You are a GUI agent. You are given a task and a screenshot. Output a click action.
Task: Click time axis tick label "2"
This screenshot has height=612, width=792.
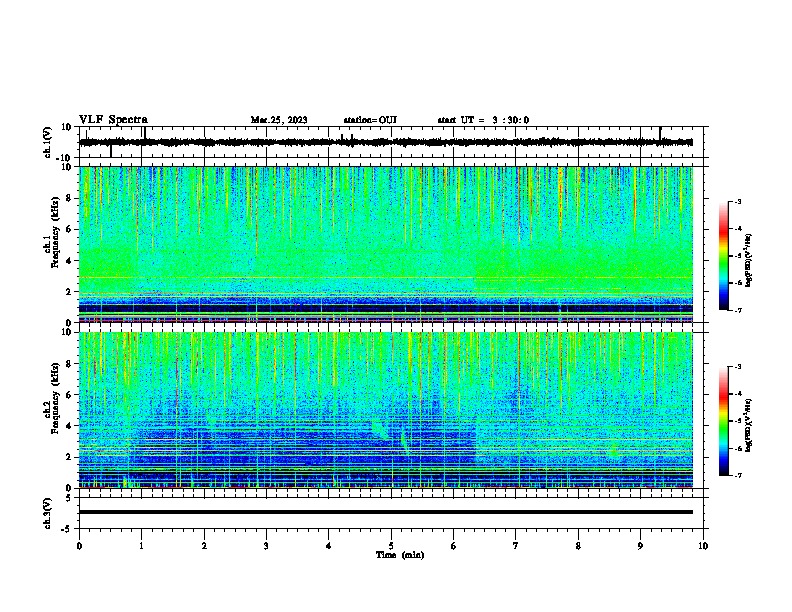[204, 546]
